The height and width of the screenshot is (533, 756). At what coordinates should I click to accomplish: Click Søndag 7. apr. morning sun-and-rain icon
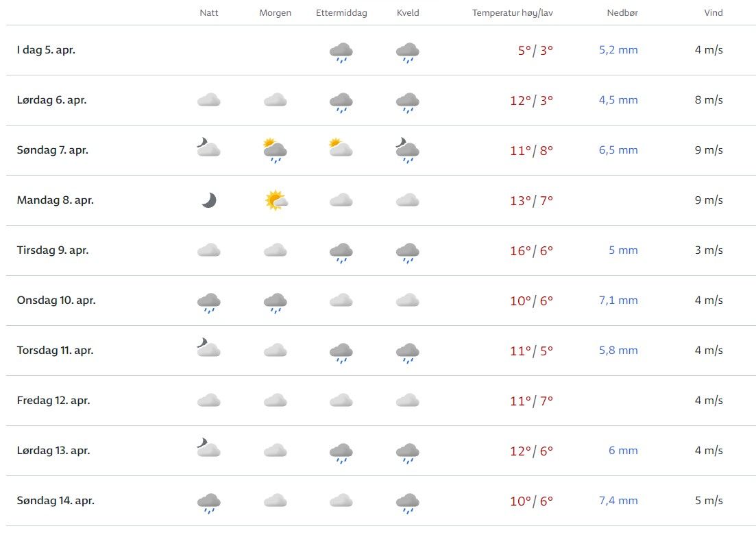pos(276,151)
